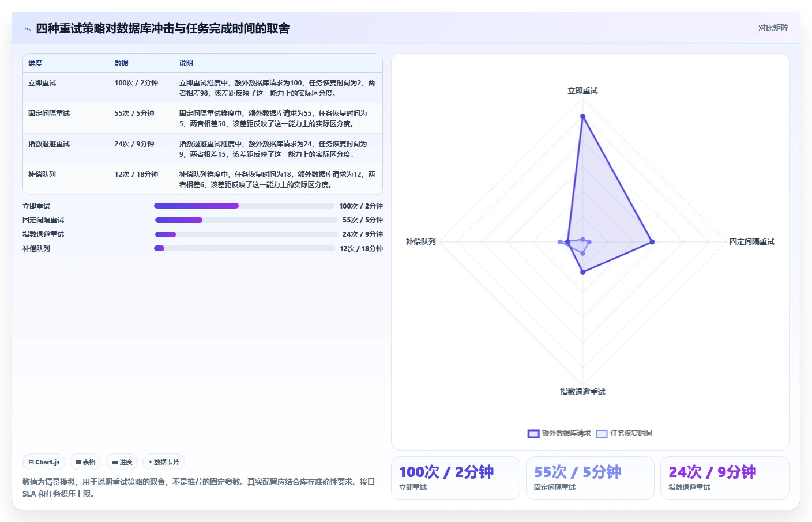Click the 12次 / 18分钟 value beside the progress bar

(x=362, y=249)
